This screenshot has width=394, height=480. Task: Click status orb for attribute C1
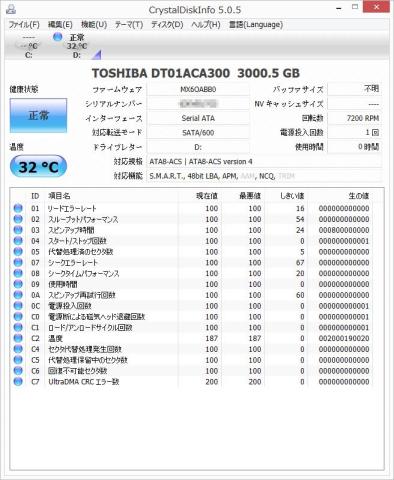18,328
